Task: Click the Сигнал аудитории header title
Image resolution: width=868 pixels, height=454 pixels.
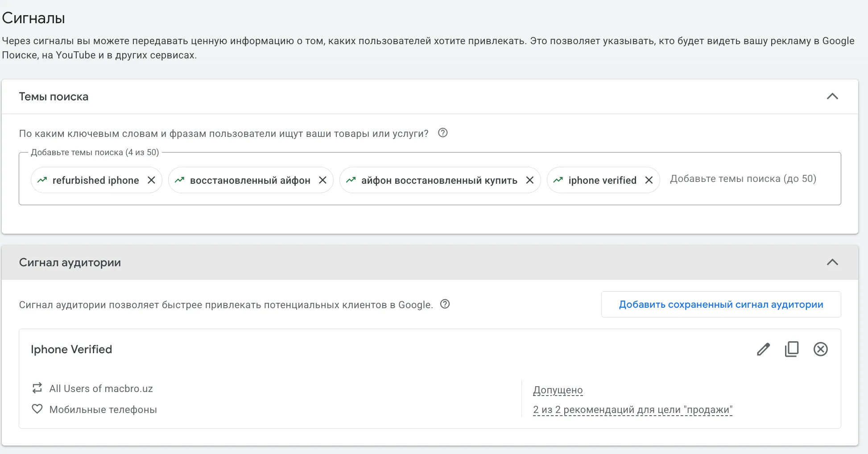Action: pos(70,262)
